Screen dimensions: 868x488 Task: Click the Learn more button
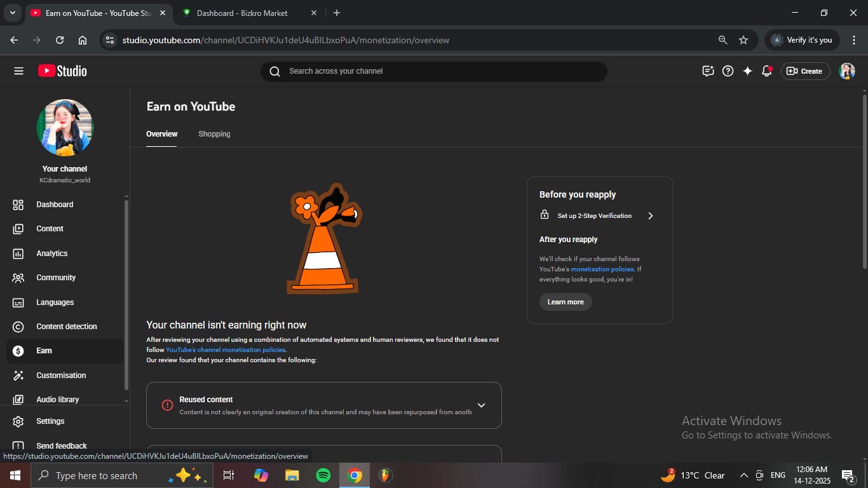(566, 302)
